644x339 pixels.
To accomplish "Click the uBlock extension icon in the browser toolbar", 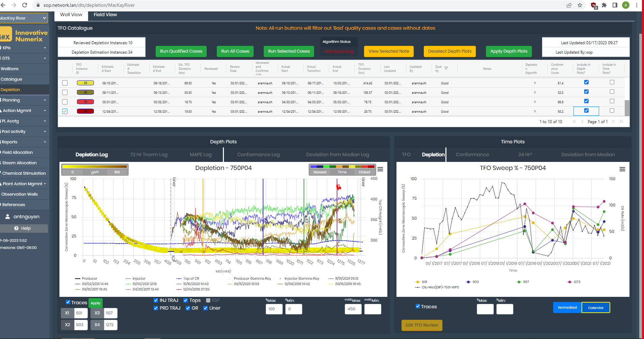I will [x=593, y=5].
